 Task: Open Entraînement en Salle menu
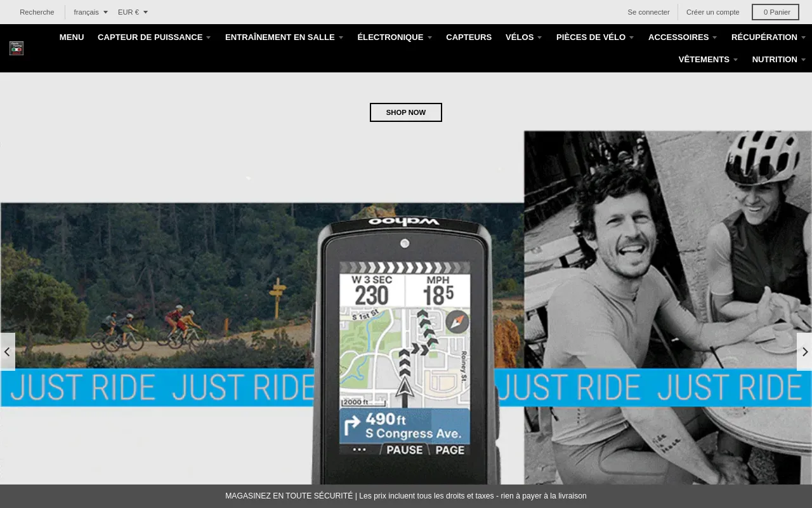pos(284,37)
